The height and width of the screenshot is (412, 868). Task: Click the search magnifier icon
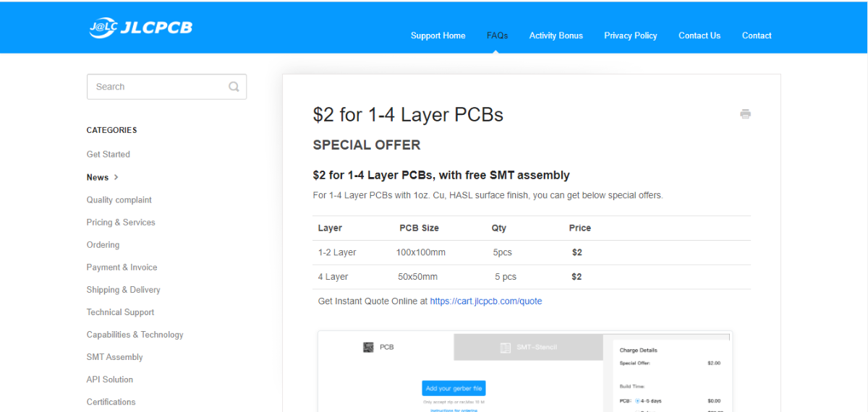coord(234,87)
